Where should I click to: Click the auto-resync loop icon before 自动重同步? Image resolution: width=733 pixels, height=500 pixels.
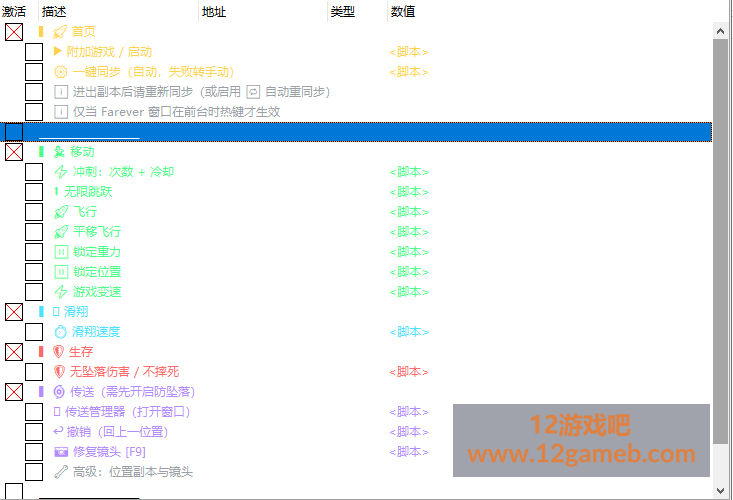(253, 92)
